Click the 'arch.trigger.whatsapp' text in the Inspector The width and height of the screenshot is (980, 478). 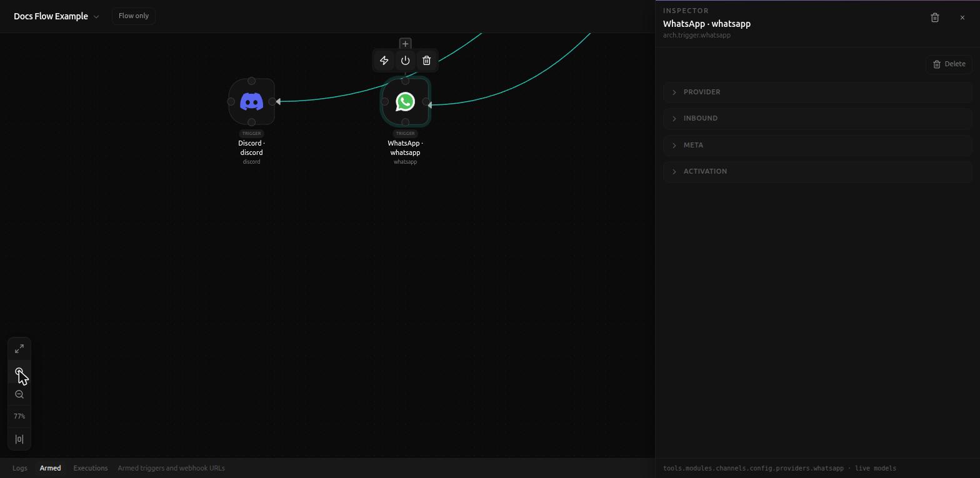[x=697, y=35]
